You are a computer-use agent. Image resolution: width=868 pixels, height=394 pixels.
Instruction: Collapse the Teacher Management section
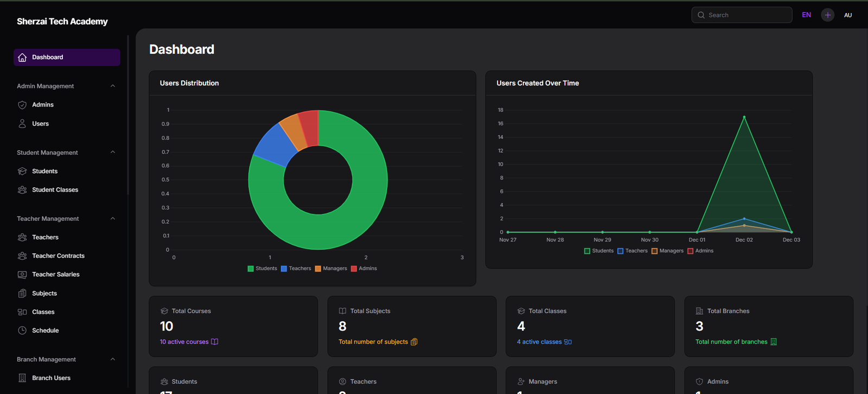113,219
